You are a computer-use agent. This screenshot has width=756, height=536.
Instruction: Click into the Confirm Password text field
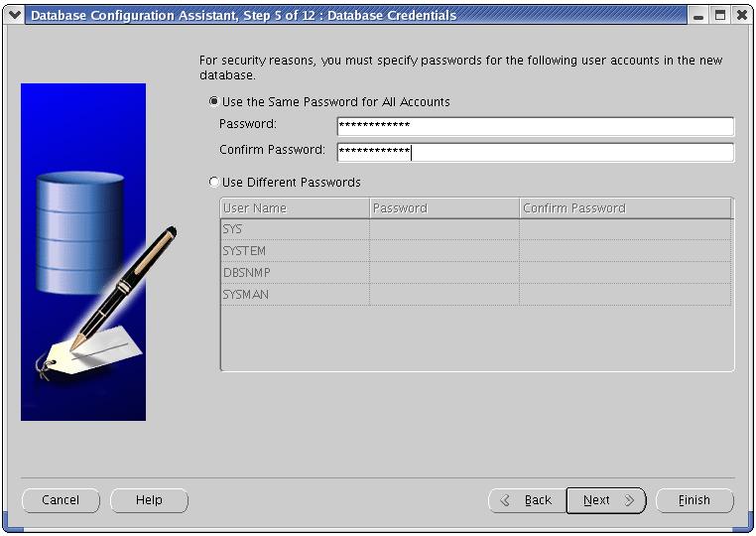tap(535, 152)
